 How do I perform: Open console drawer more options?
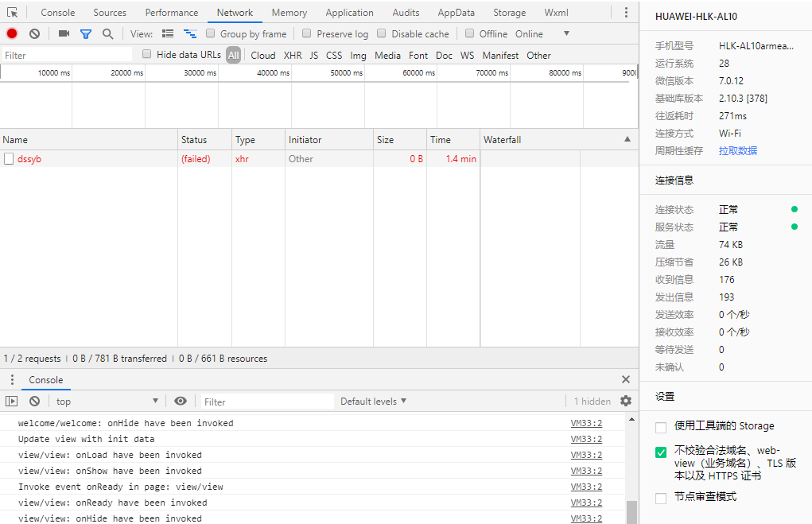pos(12,379)
